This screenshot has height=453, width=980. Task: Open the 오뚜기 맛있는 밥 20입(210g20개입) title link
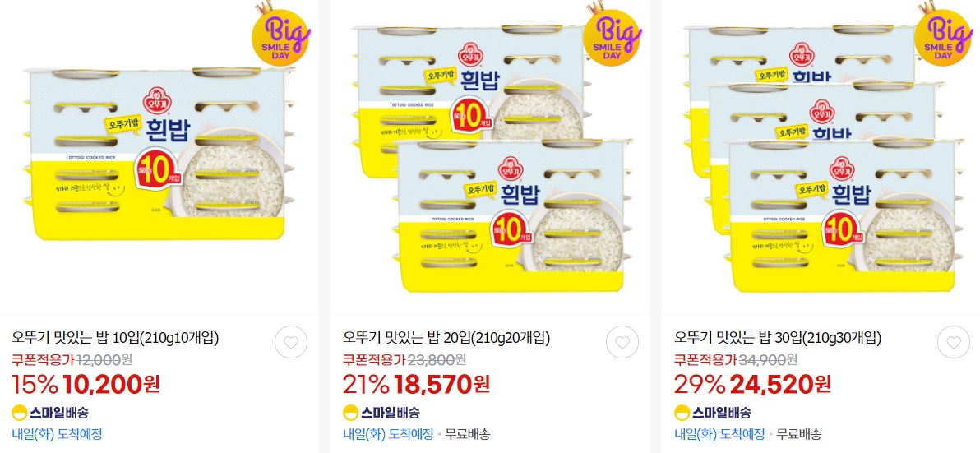pos(447,338)
